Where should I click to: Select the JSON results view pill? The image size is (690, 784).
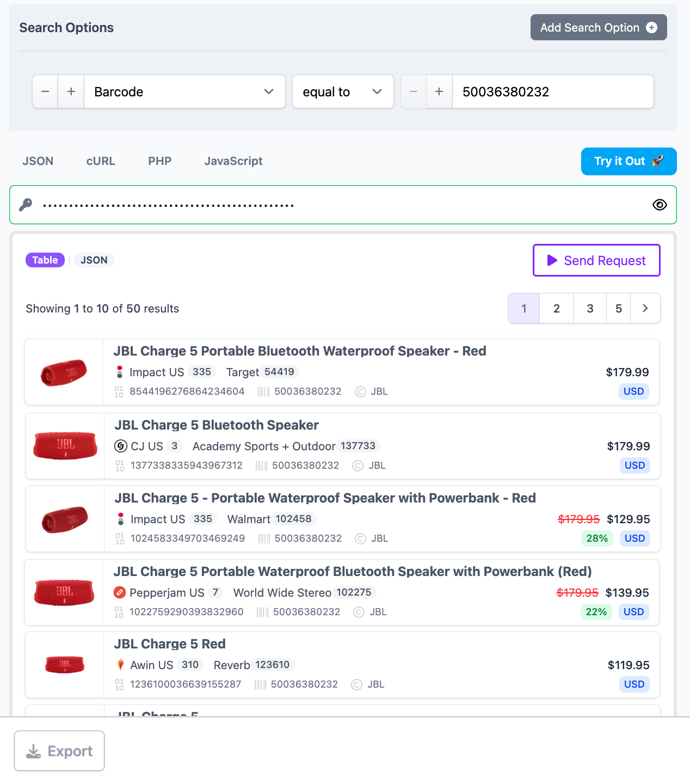(x=94, y=260)
